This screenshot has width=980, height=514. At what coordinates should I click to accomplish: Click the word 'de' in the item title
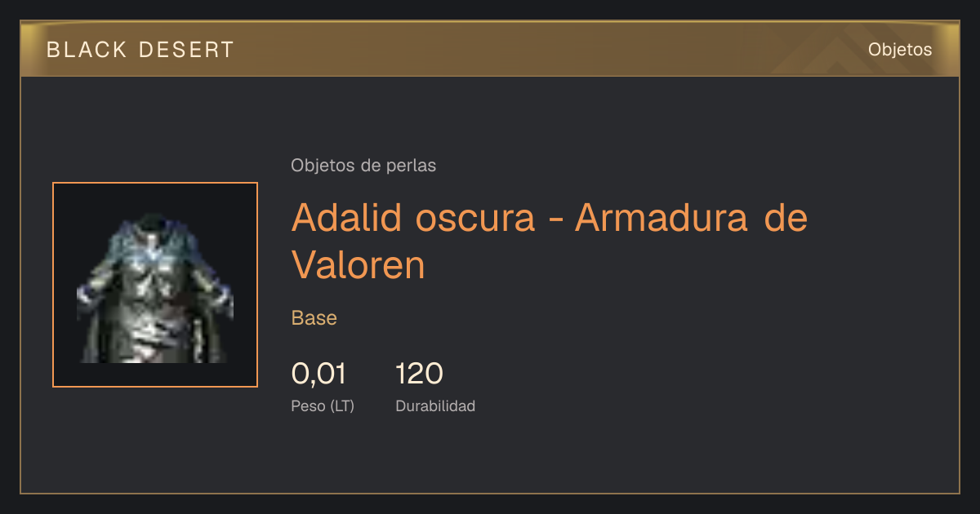coord(785,218)
